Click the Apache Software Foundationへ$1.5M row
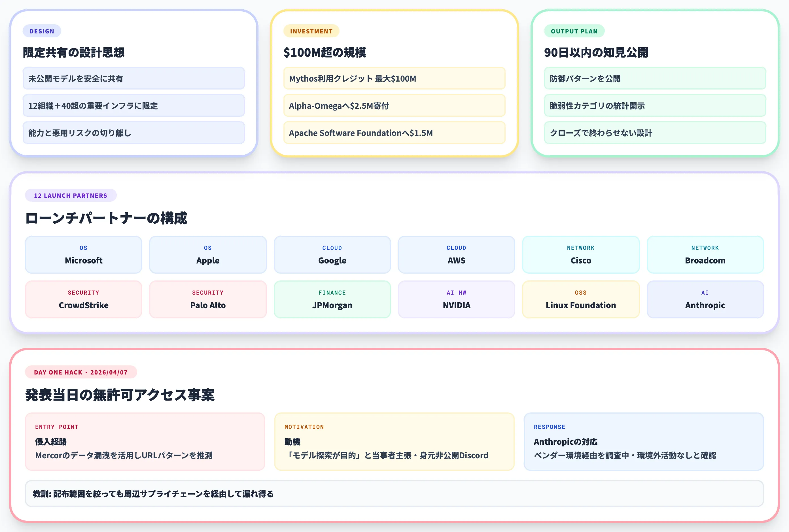789x532 pixels. pos(394,133)
